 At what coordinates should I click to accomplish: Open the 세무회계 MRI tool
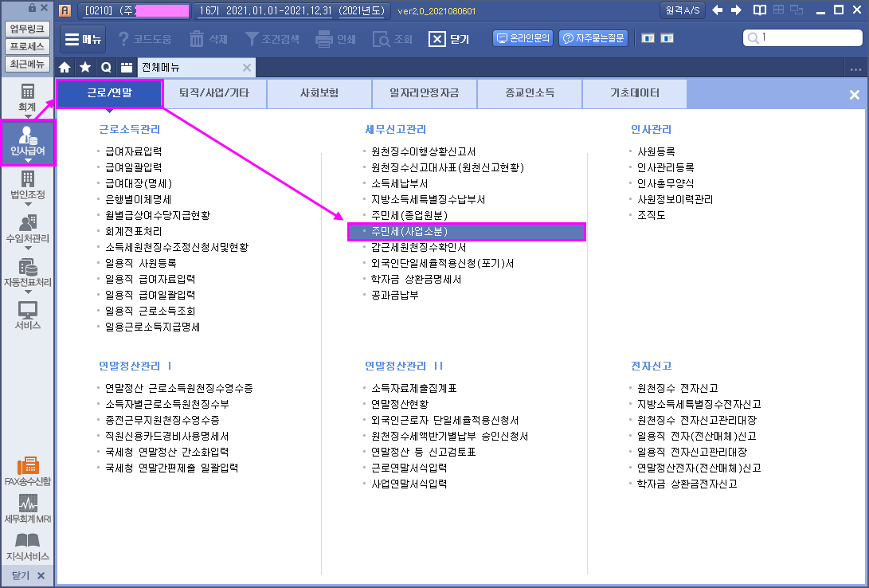tap(28, 509)
